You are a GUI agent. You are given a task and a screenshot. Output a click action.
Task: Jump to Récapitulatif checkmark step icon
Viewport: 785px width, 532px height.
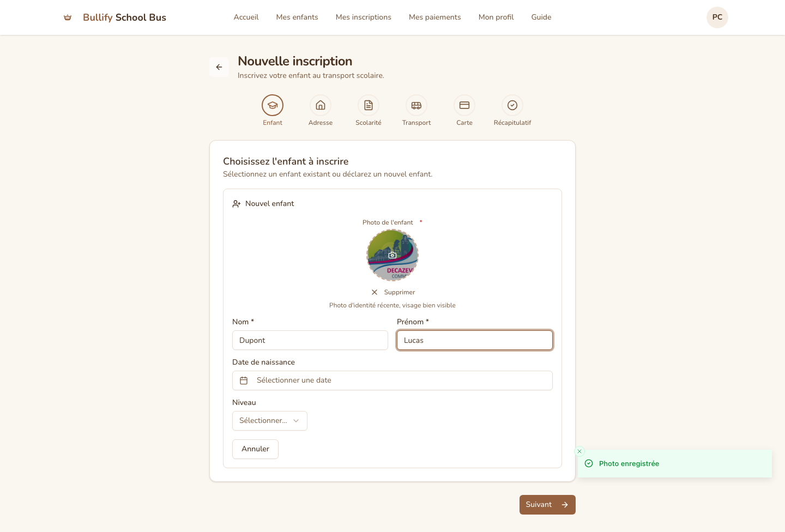[x=512, y=105]
